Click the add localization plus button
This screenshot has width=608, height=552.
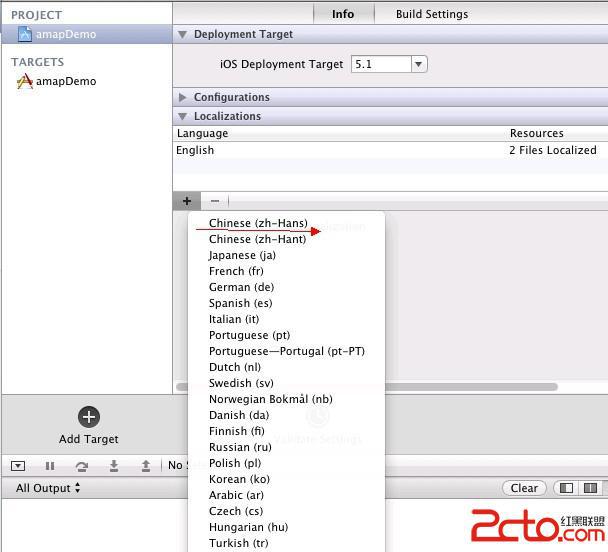tap(187, 201)
